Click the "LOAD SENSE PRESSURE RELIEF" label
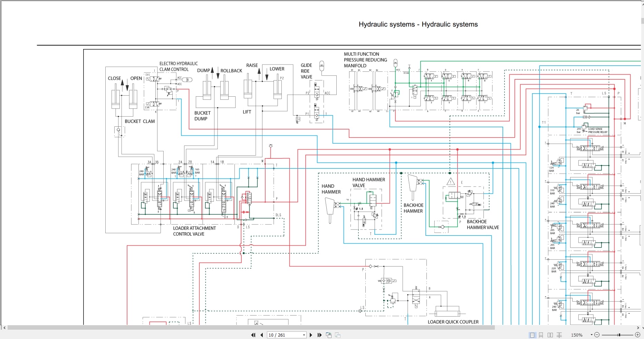Image resolution: width=644 pixels, height=339 pixels. 598,130
